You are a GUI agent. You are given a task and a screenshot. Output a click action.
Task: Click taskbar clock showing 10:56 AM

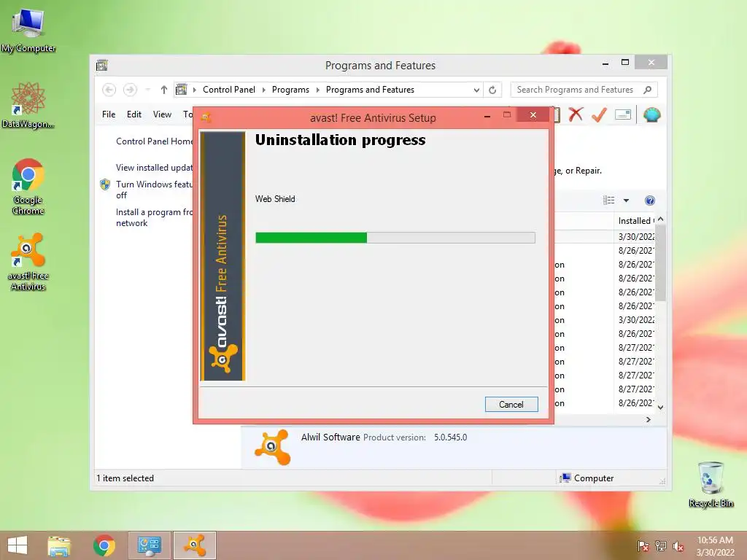pyautogui.click(x=715, y=546)
